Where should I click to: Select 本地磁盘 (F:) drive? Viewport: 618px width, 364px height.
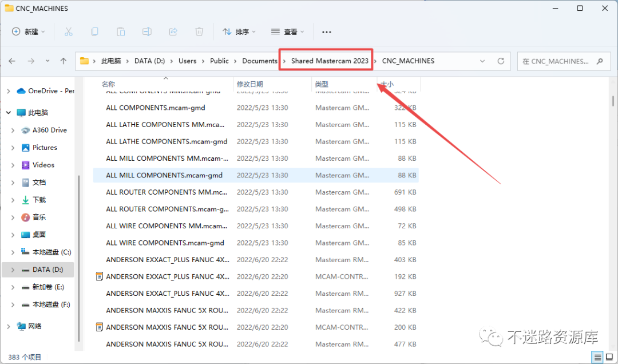click(45, 304)
